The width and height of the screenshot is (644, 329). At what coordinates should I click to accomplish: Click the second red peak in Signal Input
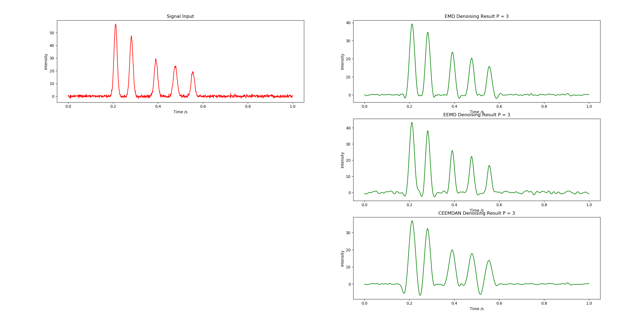pos(131,36)
